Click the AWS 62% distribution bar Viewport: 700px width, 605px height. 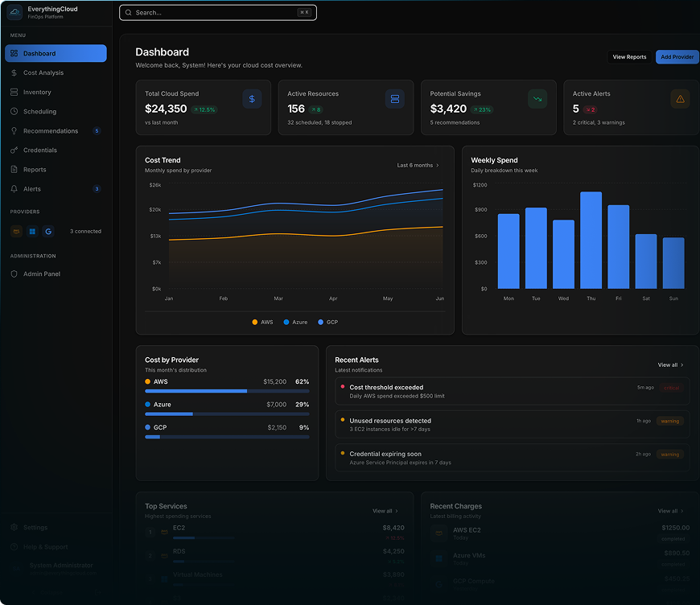pos(227,391)
